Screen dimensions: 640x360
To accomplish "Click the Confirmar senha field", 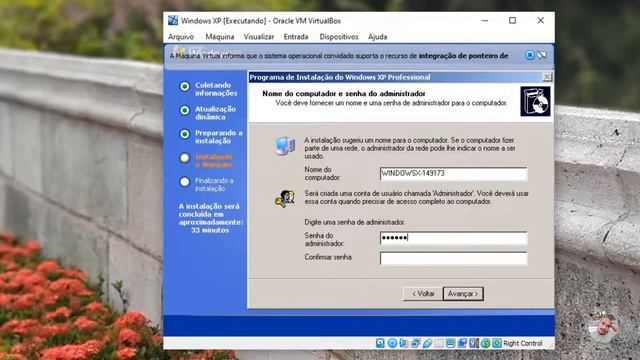I will click(453, 258).
